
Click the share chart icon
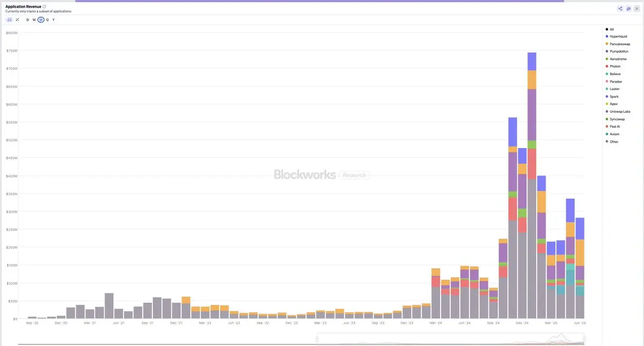620,9
